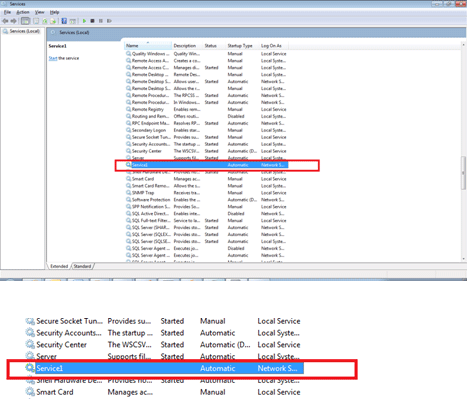This screenshot has width=467, height=399.
Task: Select Remote Desktop S... described 'Allows user...'
Action: (206, 81)
